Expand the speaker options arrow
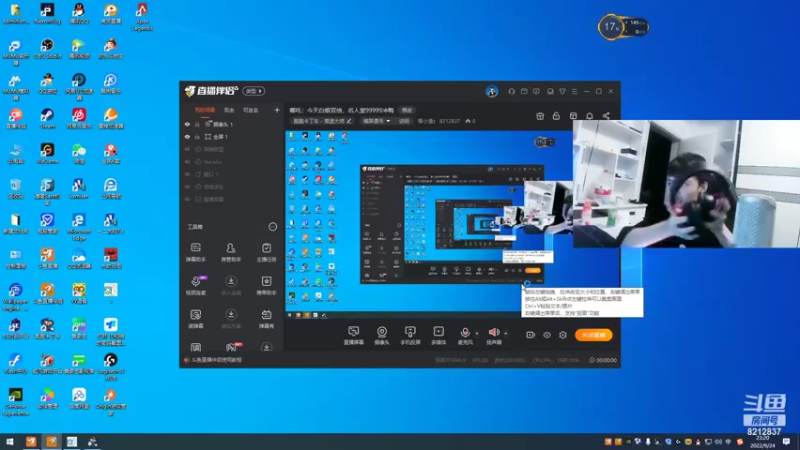This screenshot has height=450, width=800. pyautogui.click(x=506, y=334)
